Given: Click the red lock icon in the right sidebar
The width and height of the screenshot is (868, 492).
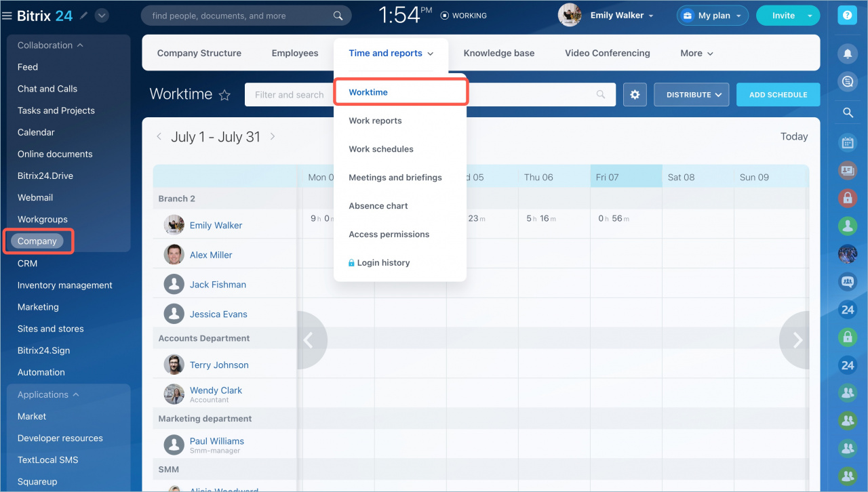Looking at the screenshot, I should (847, 198).
